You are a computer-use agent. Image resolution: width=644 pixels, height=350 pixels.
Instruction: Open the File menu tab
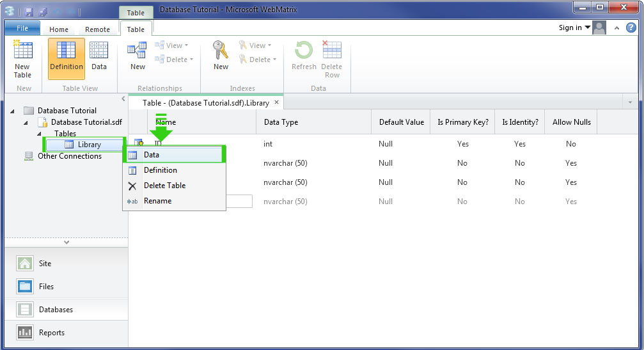coord(22,28)
